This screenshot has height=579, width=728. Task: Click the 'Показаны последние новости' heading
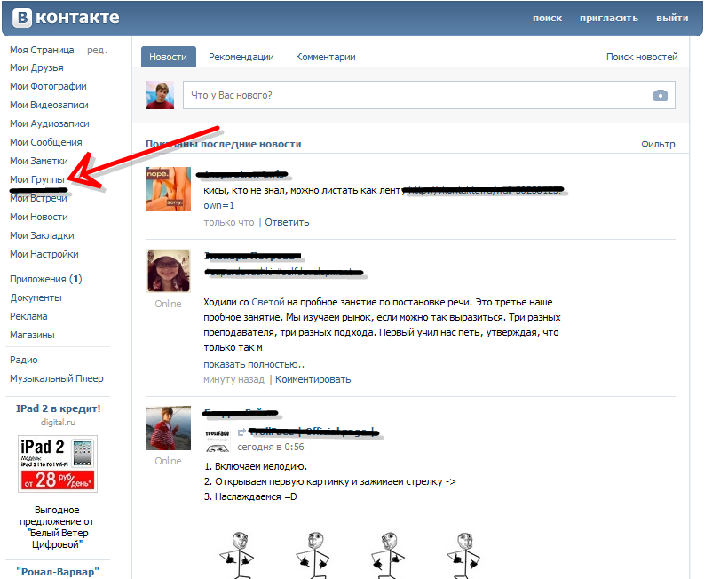(224, 144)
